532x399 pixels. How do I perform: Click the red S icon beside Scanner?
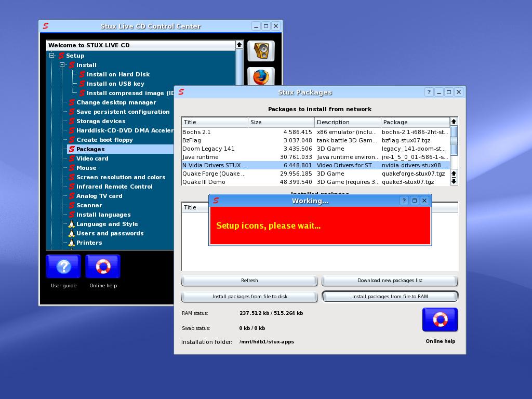coord(72,205)
